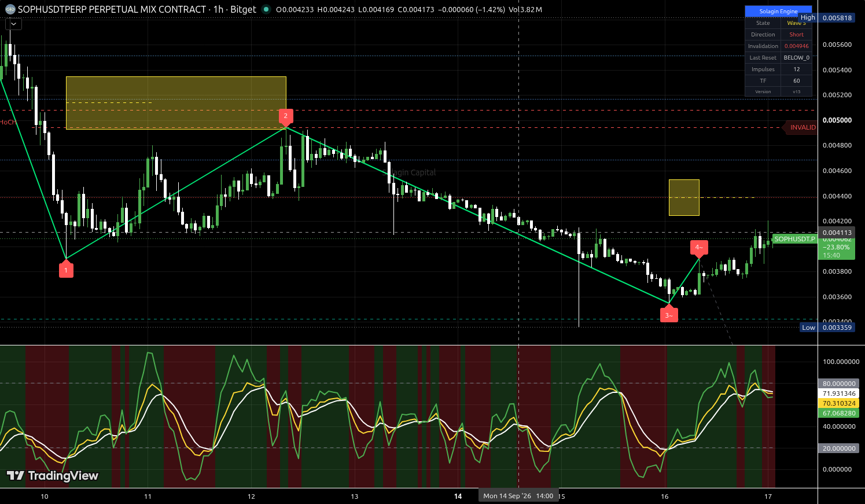This screenshot has width=865, height=504.
Task: Click the SOPHUSDT symbol logo icon
Action: (x=10, y=9)
